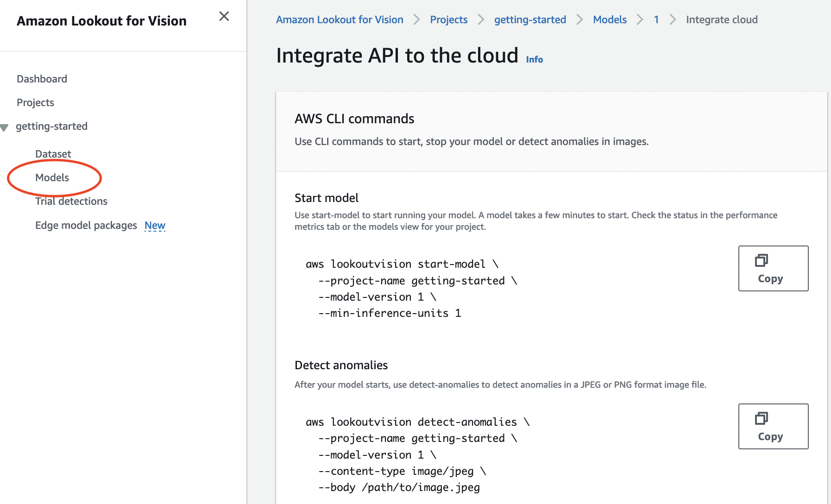Click the New badge link
This screenshot has width=831, height=504.
[x=155, y=225]
